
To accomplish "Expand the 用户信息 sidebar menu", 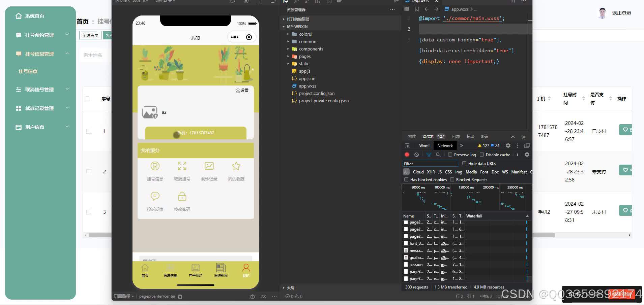I will pyautogui.click(x=42, y=127).
